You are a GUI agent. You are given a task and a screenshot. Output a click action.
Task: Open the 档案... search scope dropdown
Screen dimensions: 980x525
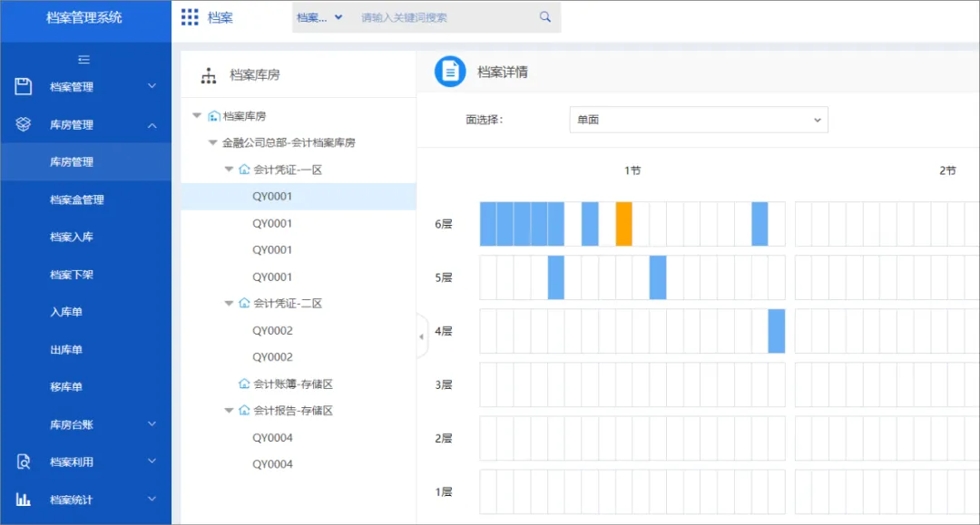click(319, 17)
